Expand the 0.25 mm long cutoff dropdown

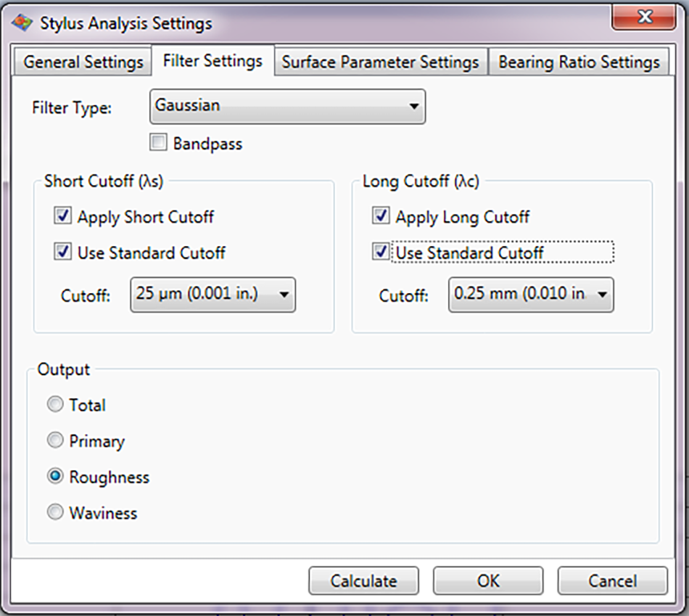tap(531, 295)
